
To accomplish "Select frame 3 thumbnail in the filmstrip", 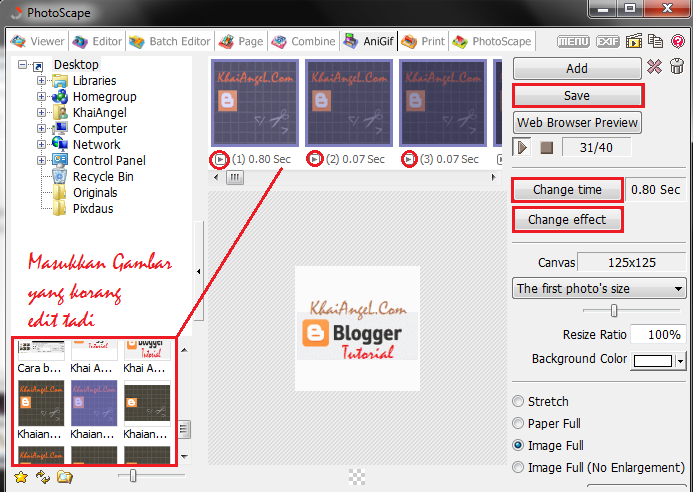I will (443, 103).
